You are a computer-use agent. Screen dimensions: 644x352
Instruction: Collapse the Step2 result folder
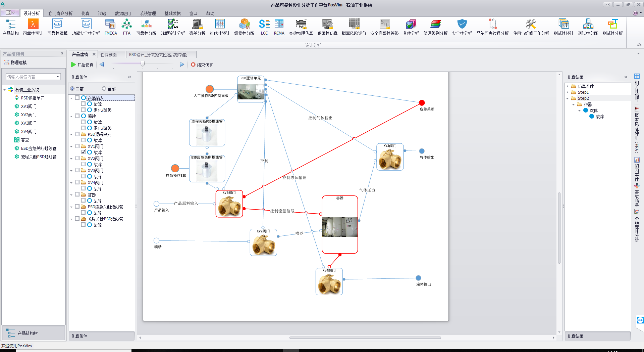(568, 98)
